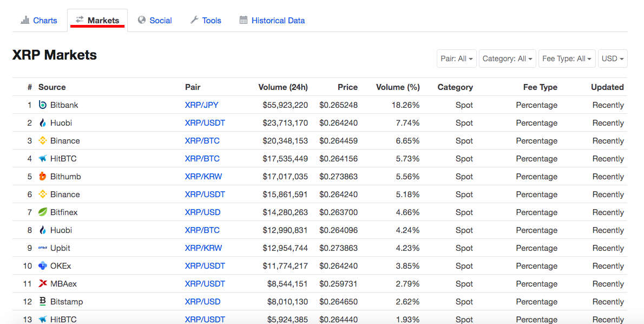Open Upbit XRP/KRW pair link
This screenshot has height=324, width=644.
[203, 248]
